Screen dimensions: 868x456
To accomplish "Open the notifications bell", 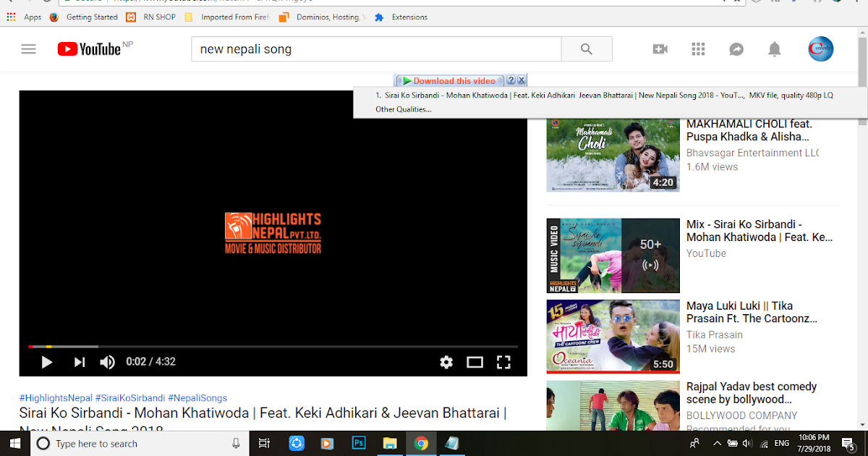I will 775,49.
